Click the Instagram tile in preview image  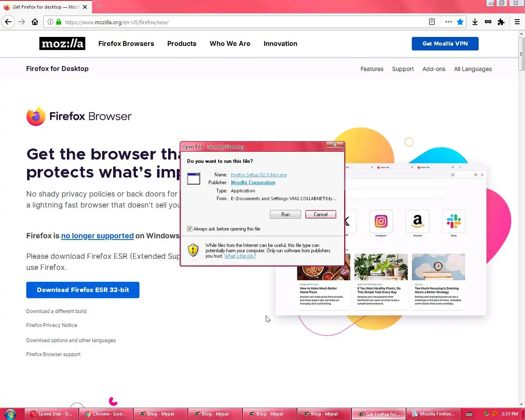(381, 222)
